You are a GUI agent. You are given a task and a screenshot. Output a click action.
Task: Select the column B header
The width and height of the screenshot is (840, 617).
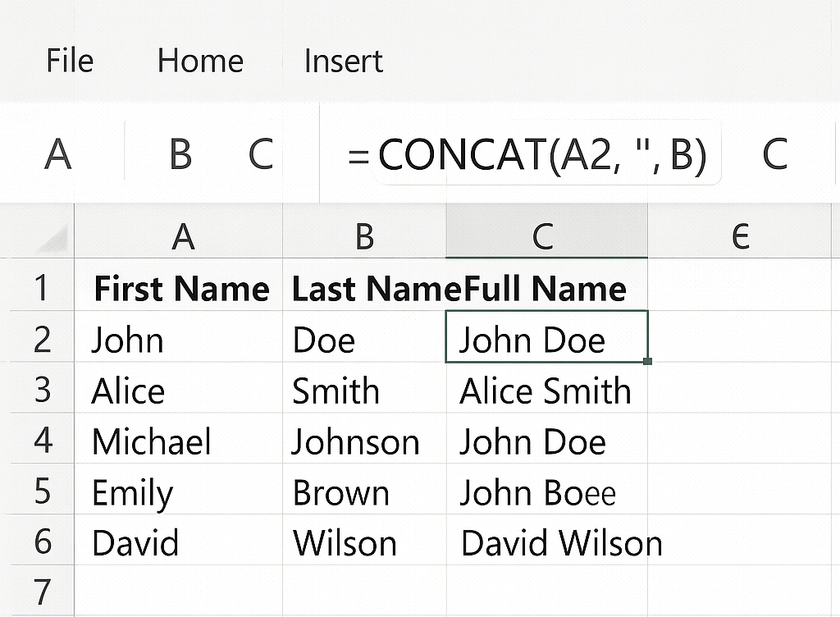[364, 237]
